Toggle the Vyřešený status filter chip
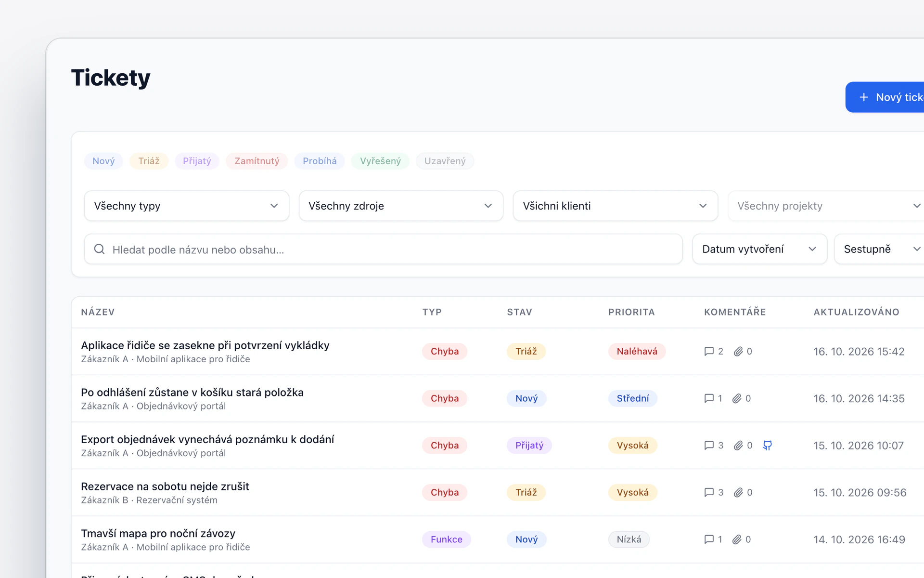 pos(380,161)
